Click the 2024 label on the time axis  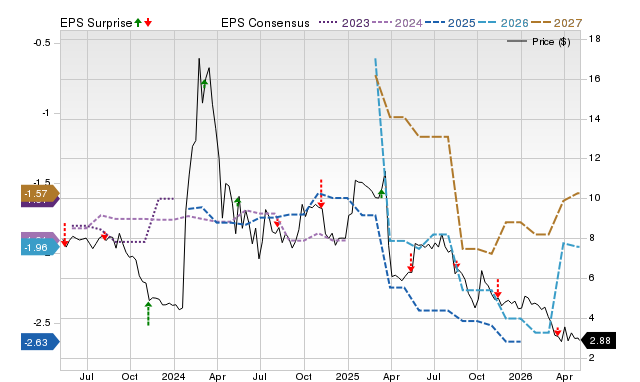point(173,376)
